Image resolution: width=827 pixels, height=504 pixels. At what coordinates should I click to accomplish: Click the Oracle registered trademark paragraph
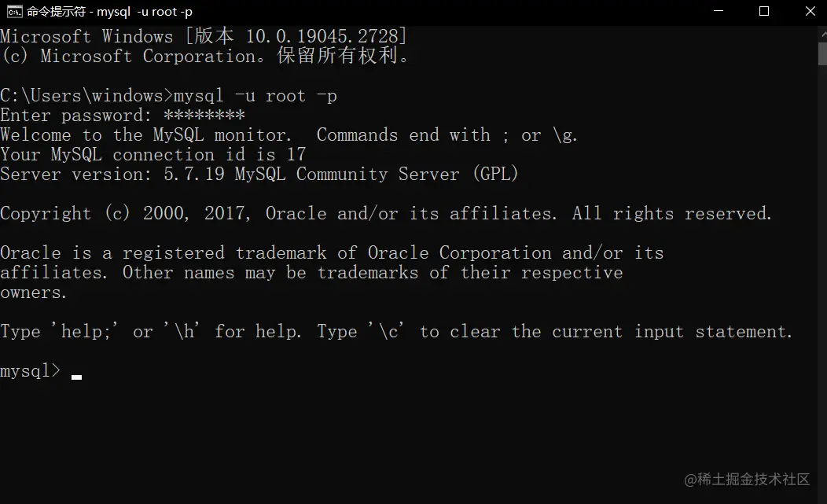click(332, 272)
